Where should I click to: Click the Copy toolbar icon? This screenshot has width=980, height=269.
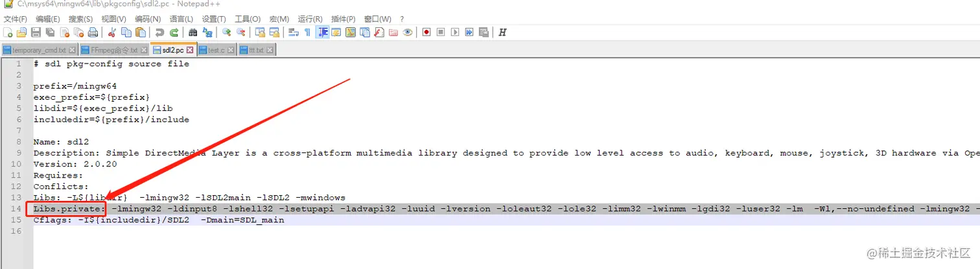126,32
